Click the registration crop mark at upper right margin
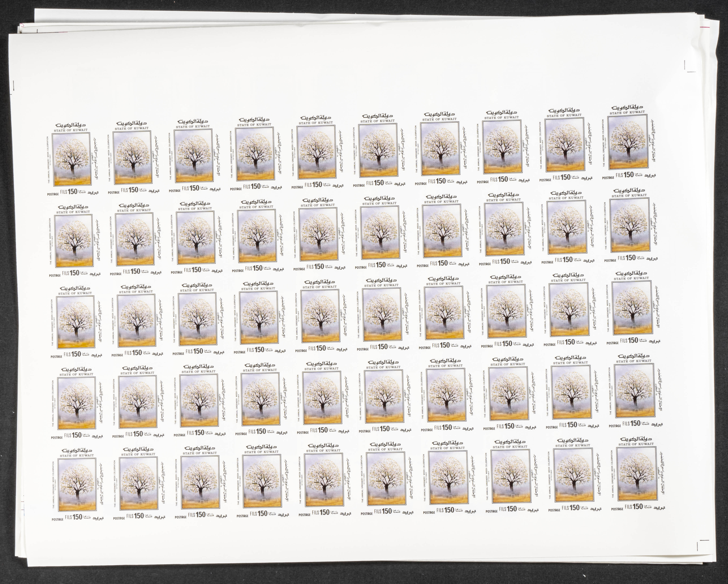728x584 pixels. [x=688, y=67]
